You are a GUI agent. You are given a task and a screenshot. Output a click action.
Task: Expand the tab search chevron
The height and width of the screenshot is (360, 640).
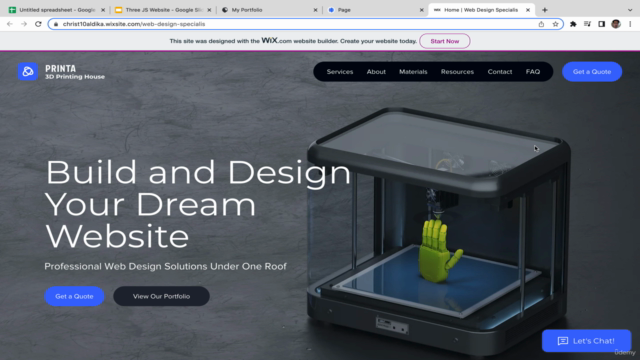click(x=630, y=10)
